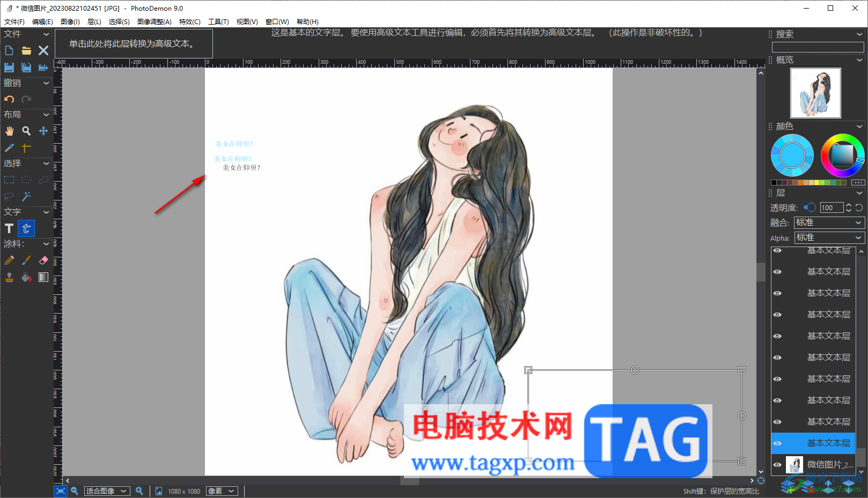Screen dimensions: 868x498
Task: Open the 像素 unit dropdown
Action: pyautogui.click(x=222, y=491)
